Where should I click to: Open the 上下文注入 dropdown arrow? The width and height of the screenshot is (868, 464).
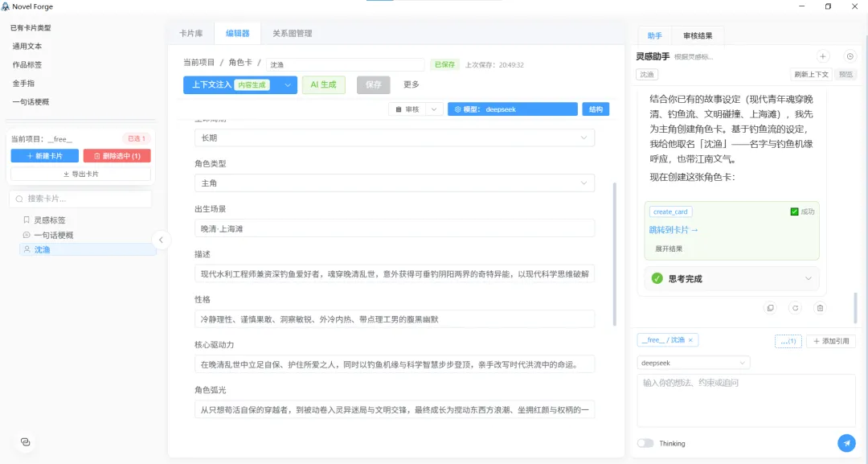[287, 84]
